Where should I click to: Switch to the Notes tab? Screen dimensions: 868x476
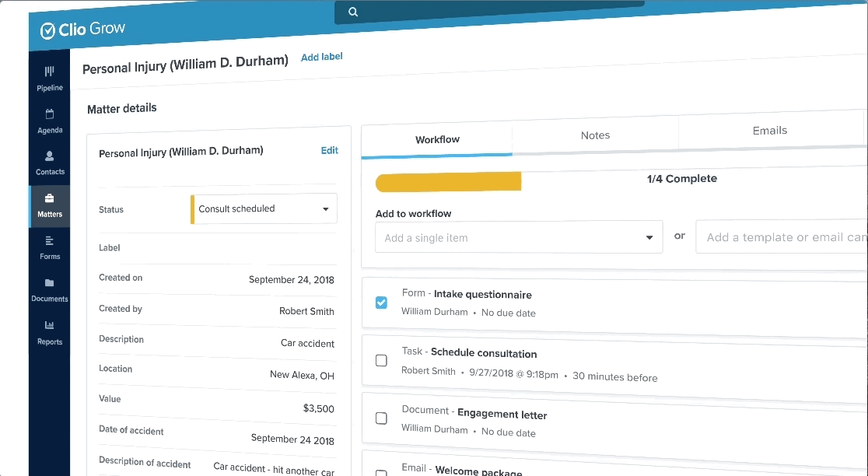click(x=595, y=135)
